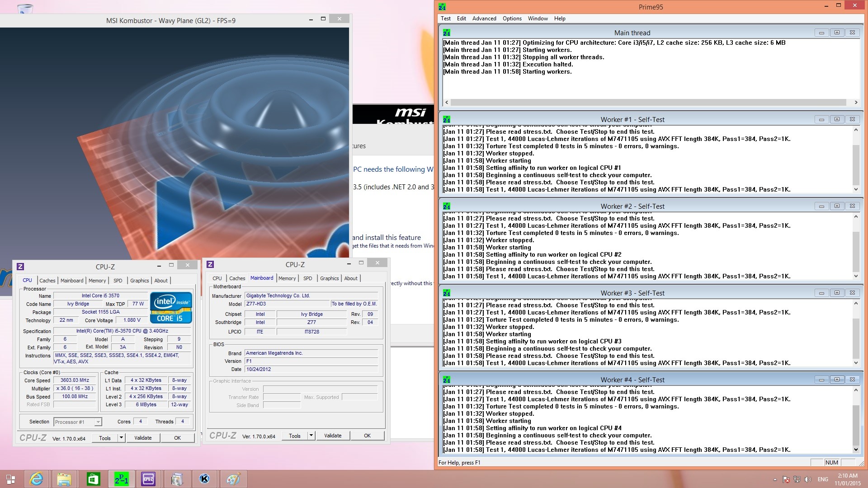Switch to MSI Kombustor taskbar icon

click(204, 479)
